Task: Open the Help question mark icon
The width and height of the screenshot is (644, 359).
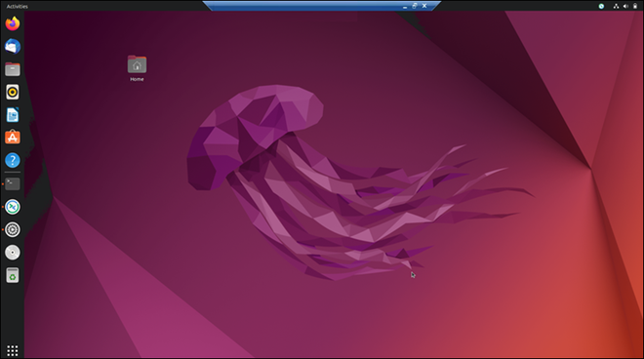Action: coord(13,160)
